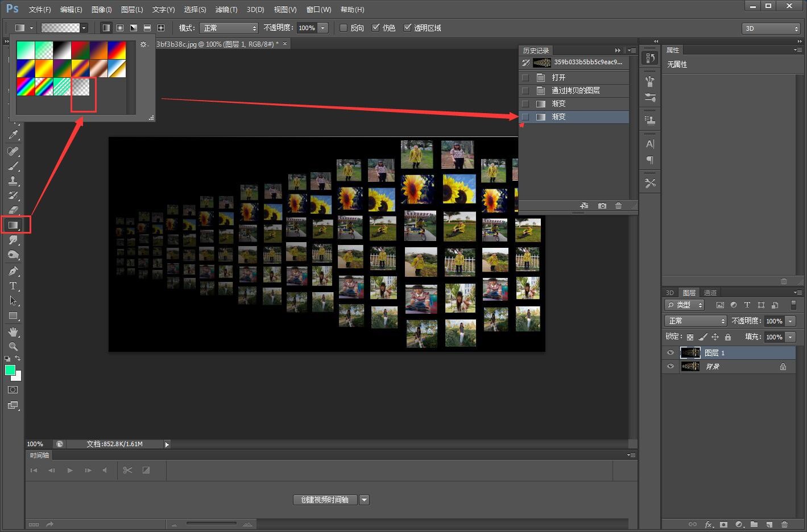Switch to the 通道 channels tab
This screenshot has width=807, height=532.
710,293
